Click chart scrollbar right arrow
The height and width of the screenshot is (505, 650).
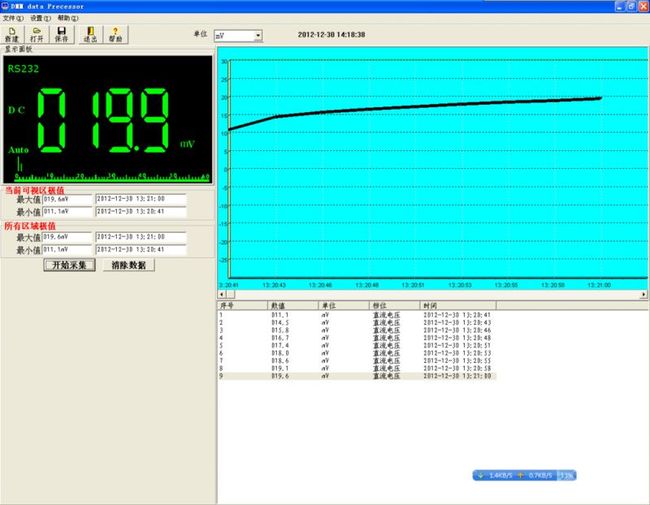coord(643,294)
